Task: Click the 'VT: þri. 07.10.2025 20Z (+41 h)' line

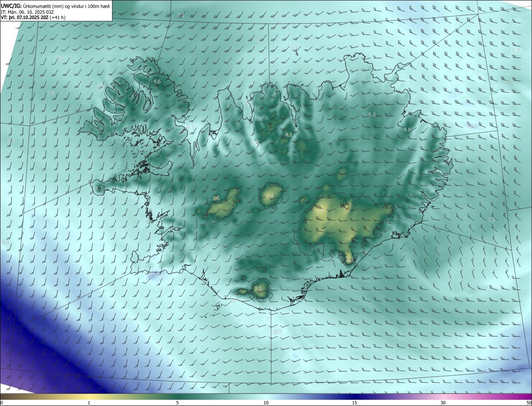Action: (x=33, y=17)
